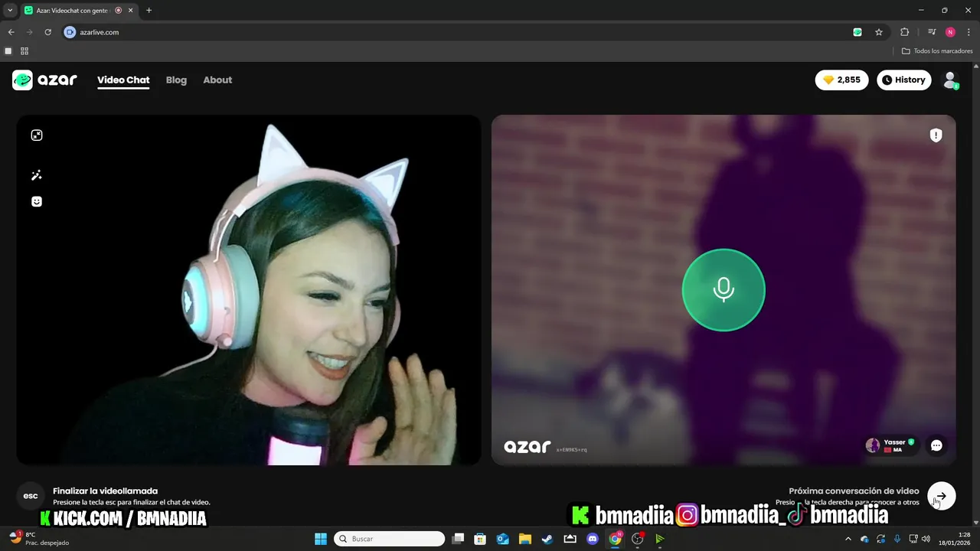Click the tray microphone icon
Image resolution: width=980 pixels, height=551 pixels.
pyautogui.click(x=897, y=539)
